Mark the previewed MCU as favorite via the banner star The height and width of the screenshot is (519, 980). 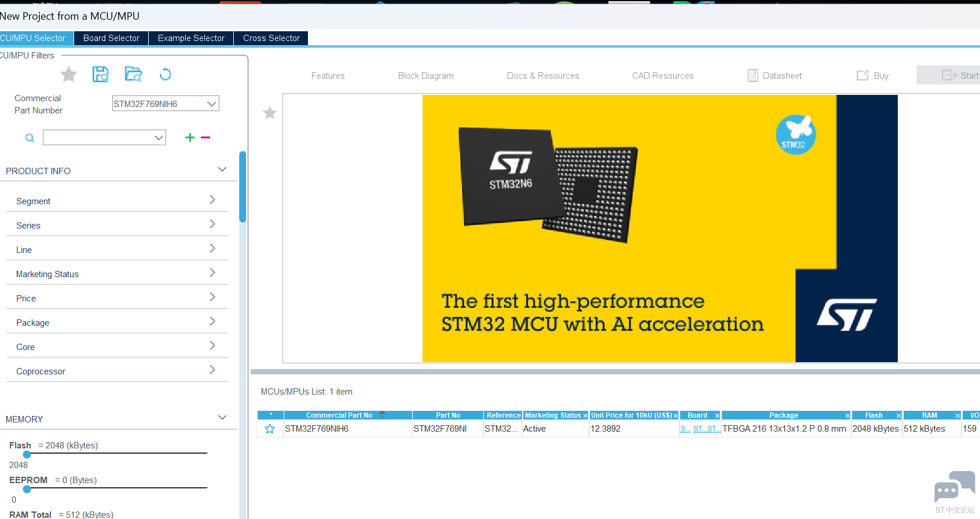click(270, 113)
